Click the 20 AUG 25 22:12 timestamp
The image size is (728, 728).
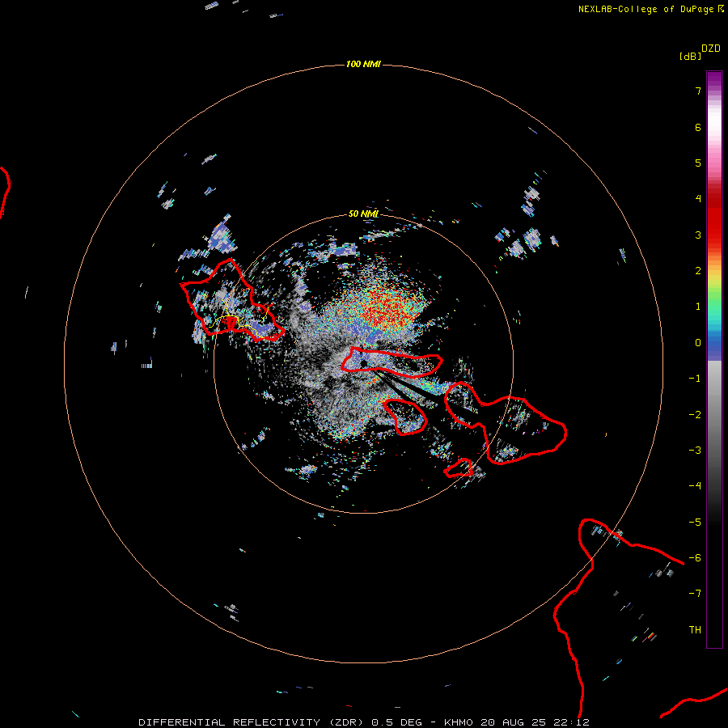[x=535, y=722]
